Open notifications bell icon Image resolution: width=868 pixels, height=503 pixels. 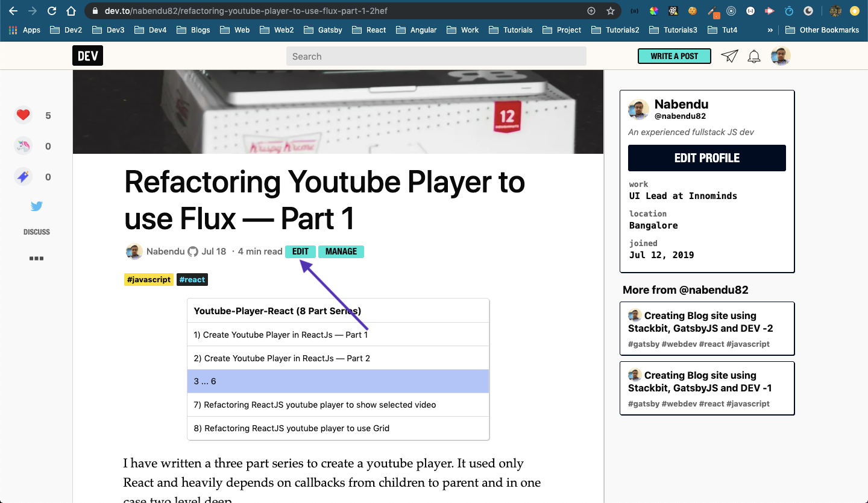(754, 57)
